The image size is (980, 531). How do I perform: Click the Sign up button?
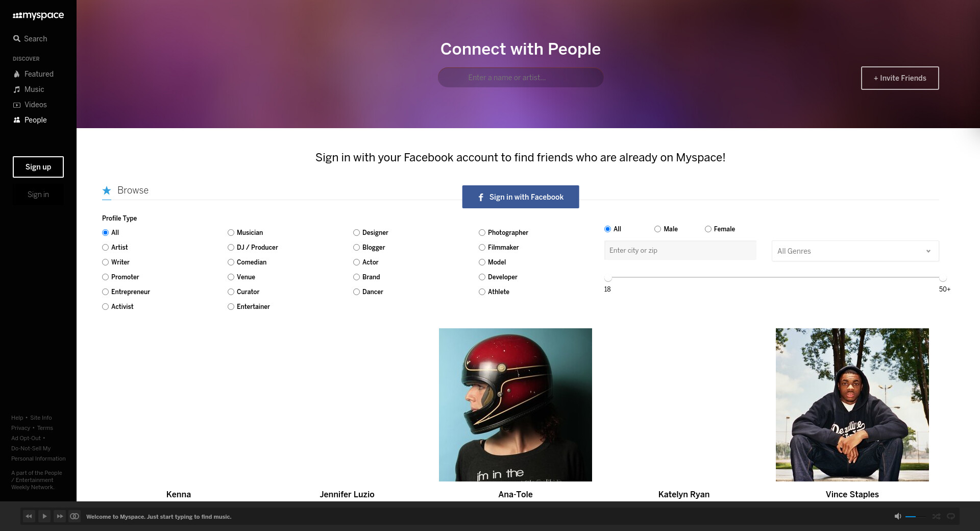coord(38,167)
